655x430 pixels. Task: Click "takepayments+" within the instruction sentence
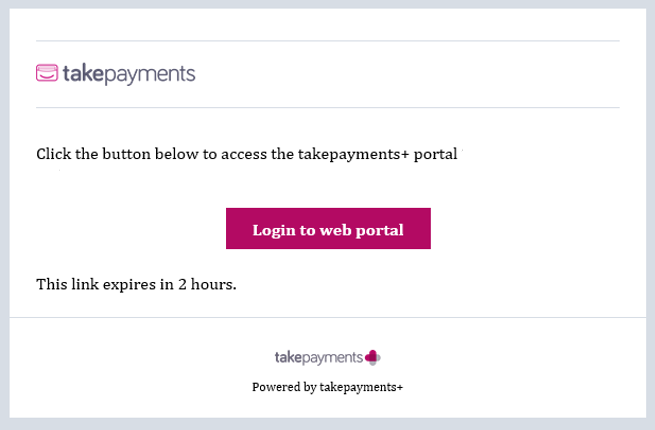pyautogui.click(x=353, y=155)
